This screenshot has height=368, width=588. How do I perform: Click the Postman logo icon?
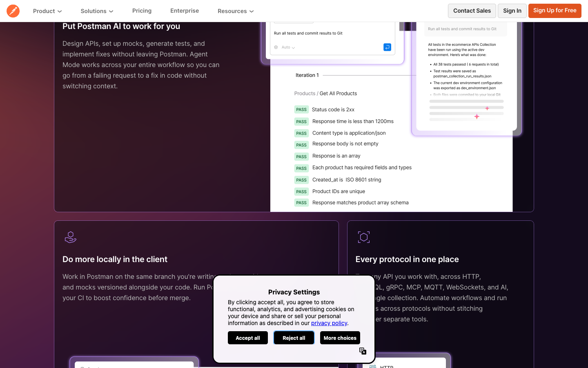coord(13,11)
